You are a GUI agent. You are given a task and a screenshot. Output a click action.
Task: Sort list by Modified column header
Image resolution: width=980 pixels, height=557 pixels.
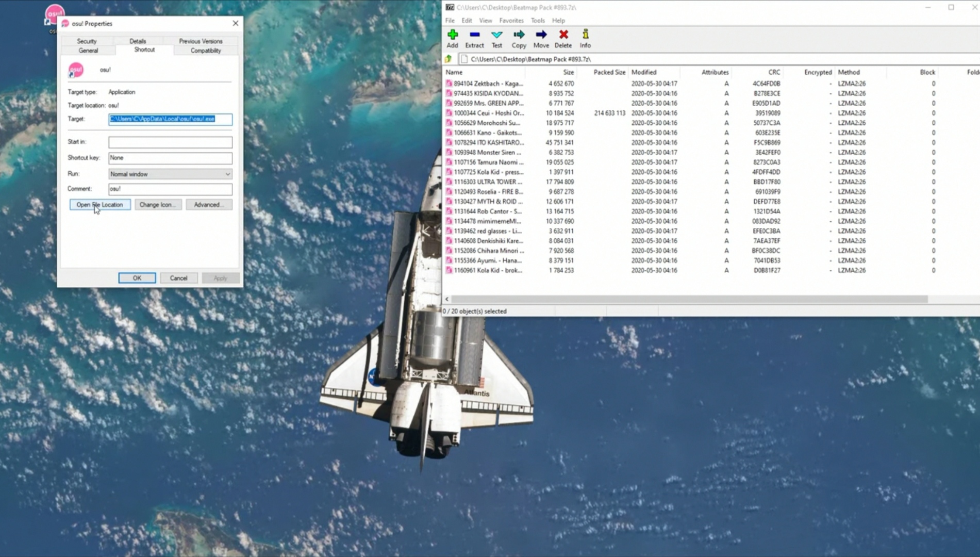coord(654,72)
